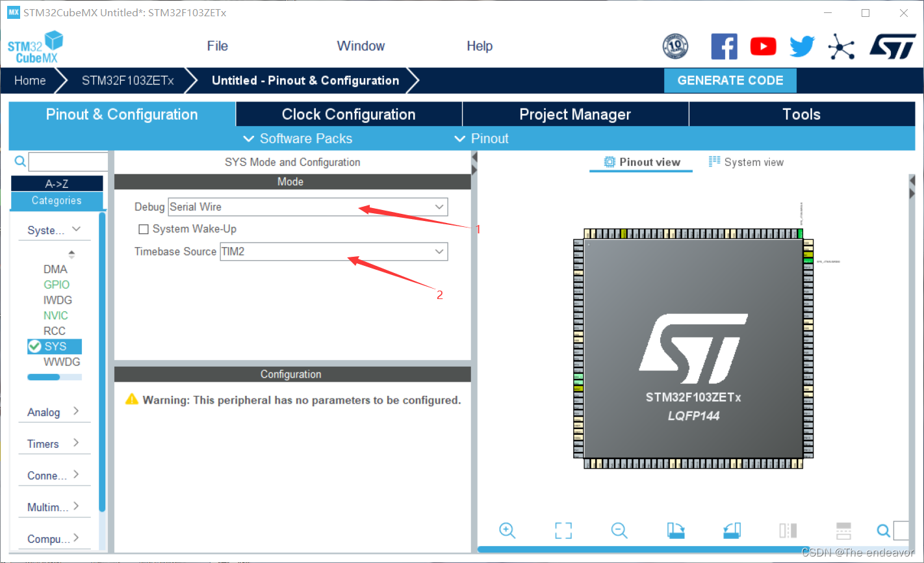Zoom out on the pinout view
The height and width of the screenshot is (563, 924).
coord(619,530)
